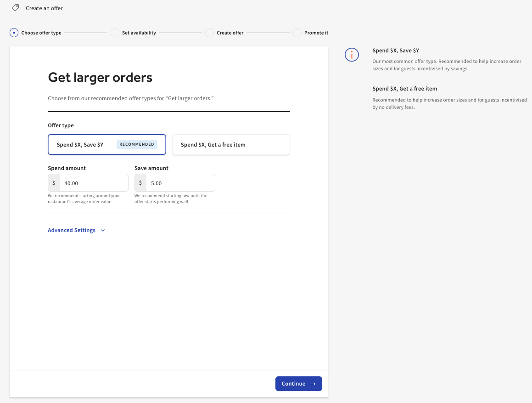Select the Spend $X, Get a free item offer
Image resolution: width=532 pixels, height=403 pixels.
coord(231,144)
